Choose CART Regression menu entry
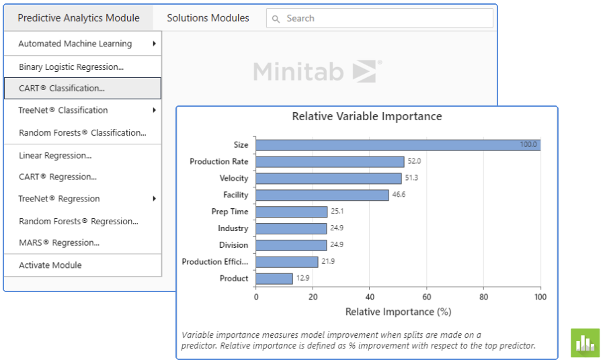 point(58,177)
